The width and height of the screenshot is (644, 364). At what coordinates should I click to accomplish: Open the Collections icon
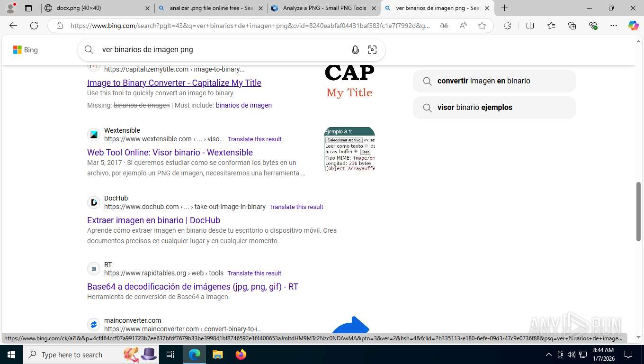coord(572,26)
